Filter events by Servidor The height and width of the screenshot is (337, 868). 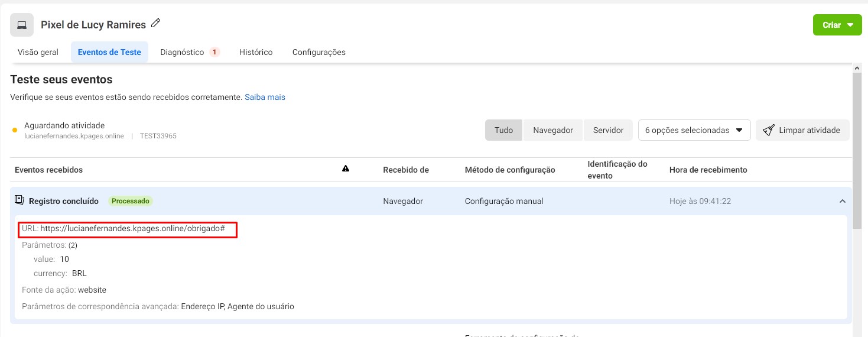pos(608,130)
